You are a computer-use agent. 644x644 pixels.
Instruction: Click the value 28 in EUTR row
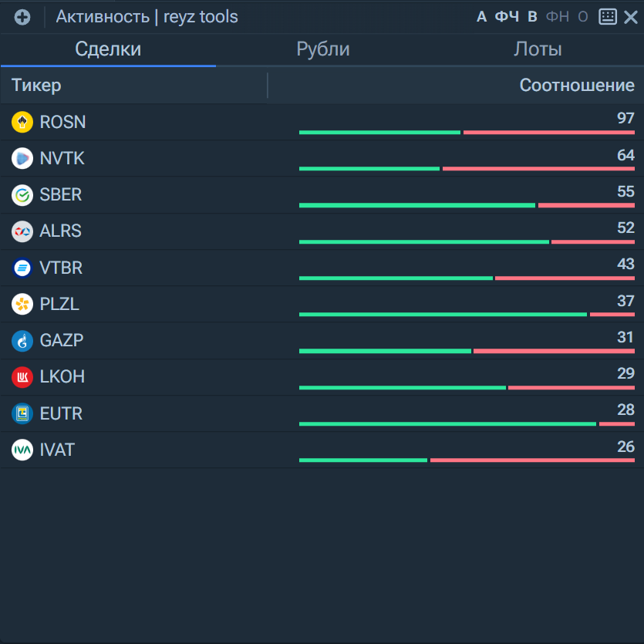click(x=625, y=410)
